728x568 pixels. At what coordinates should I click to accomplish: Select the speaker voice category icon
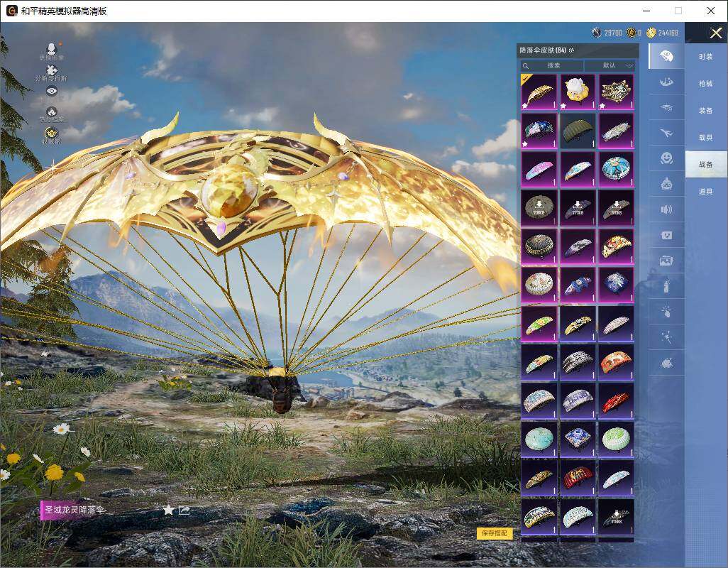click(x=666, y=209)
